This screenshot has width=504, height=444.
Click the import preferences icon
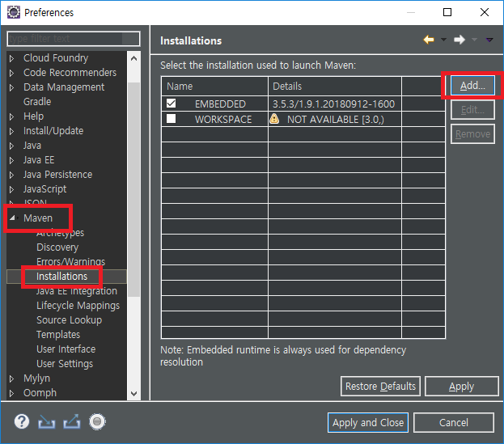point(47,422)
